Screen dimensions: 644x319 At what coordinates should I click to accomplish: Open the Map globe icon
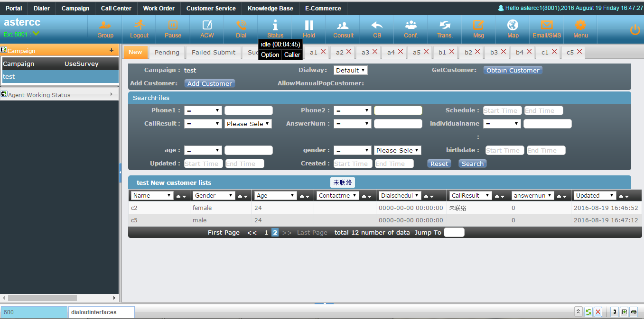click(513, 26)
